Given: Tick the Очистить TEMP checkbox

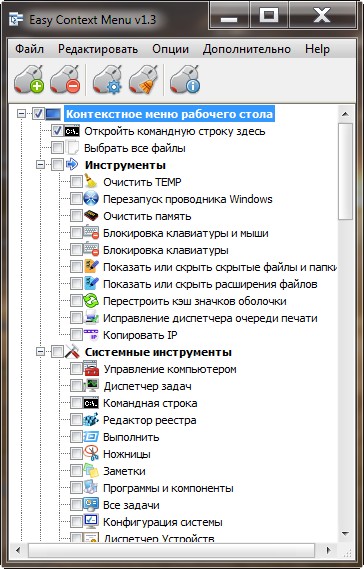Looking at the screenshot, I should tap(76, 182).
